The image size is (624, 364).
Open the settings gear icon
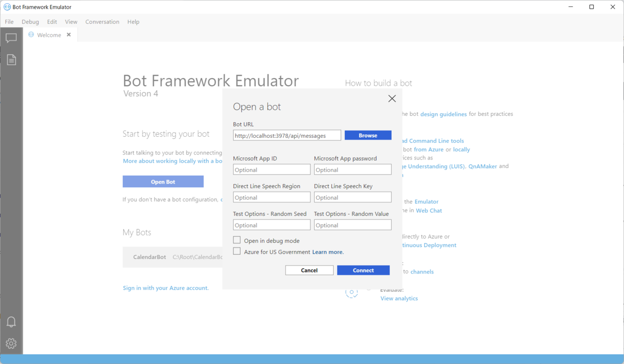pos(11,343)
